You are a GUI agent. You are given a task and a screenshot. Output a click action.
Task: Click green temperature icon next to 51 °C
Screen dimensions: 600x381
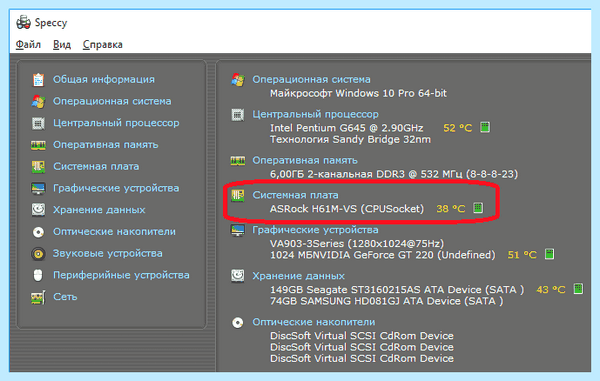[x=549, y=254]
